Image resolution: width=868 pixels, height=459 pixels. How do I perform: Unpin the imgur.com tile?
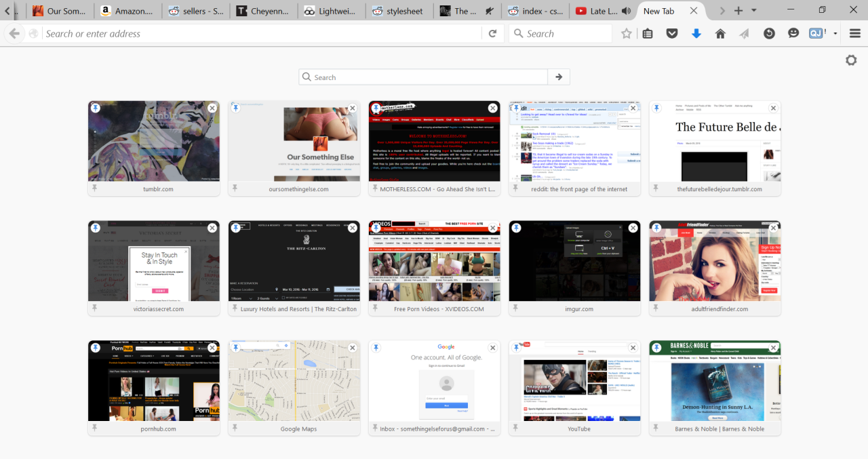click(x=516, y=228)
